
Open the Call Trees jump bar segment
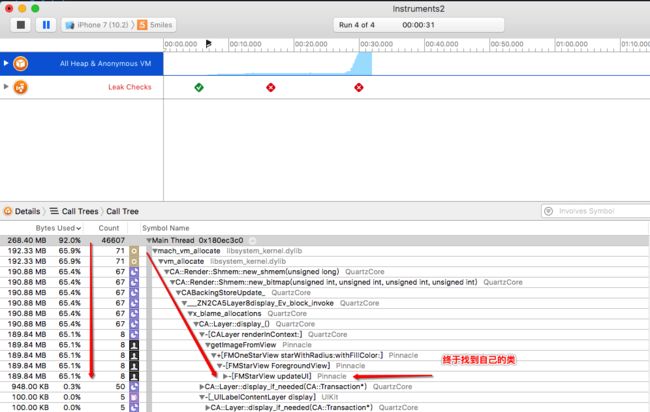(80, 211)
